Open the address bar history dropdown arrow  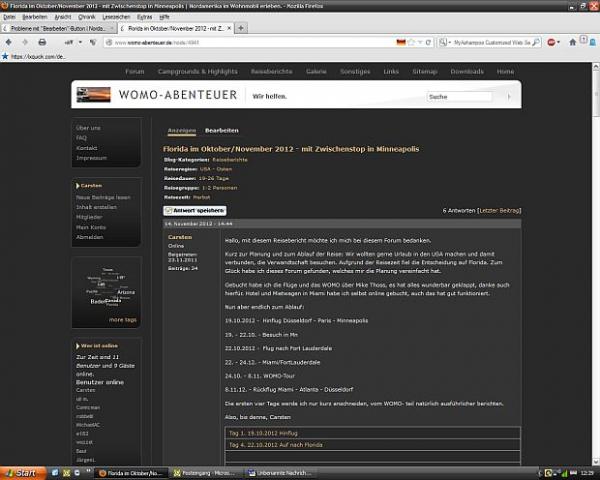(x=420, y=42)
